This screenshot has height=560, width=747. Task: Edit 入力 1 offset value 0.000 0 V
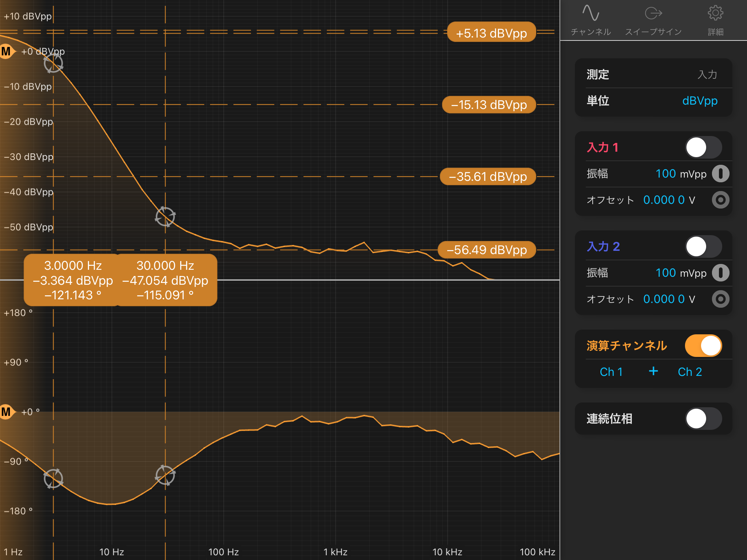pyautogui.click(x=669, y=200)
